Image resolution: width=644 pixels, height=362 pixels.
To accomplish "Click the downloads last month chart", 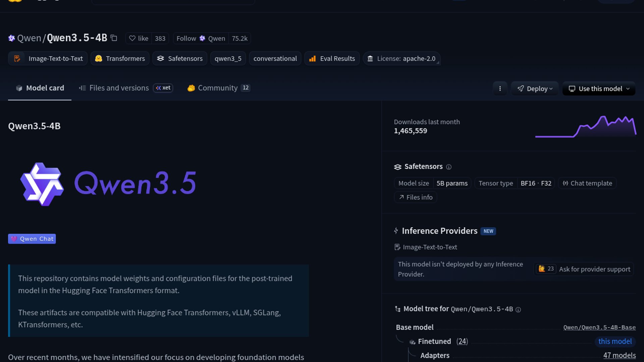I will (x=586, y=127).
